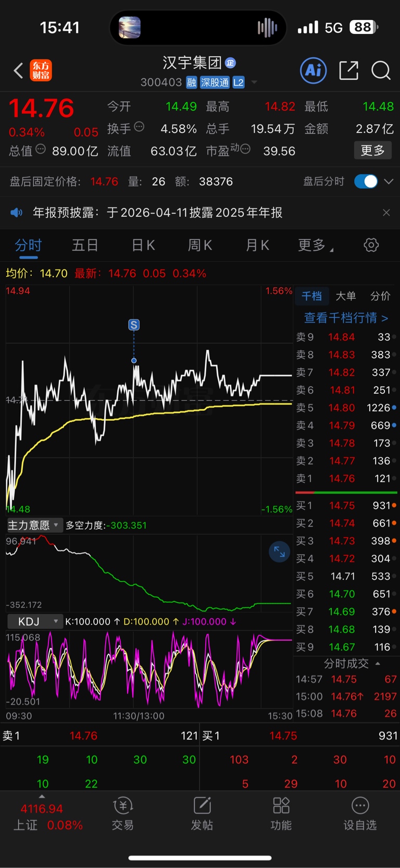Viewport: 400px width, 868px height.
Task: Tap the S marker on chart
Action: click(134, 325)
